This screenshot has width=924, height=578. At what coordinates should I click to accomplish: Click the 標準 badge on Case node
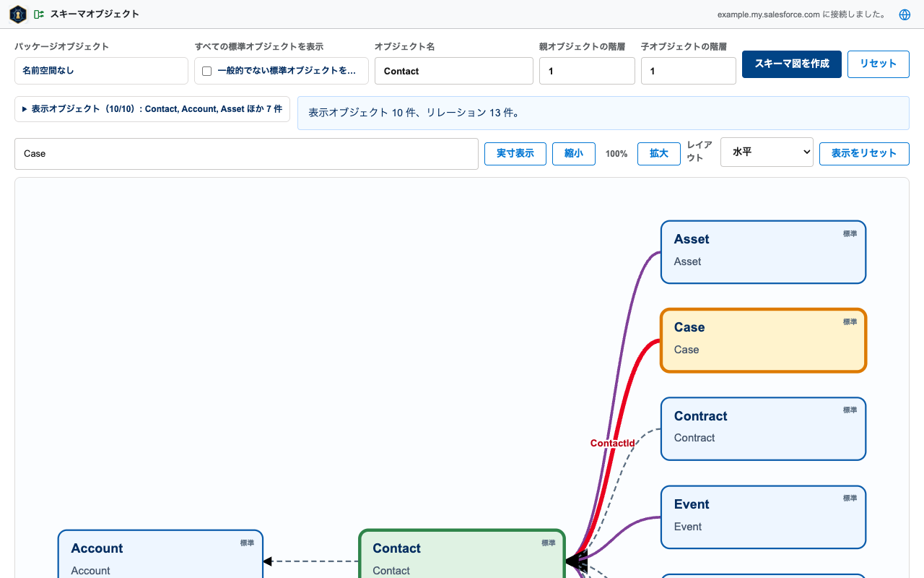[x=850, y=322]
